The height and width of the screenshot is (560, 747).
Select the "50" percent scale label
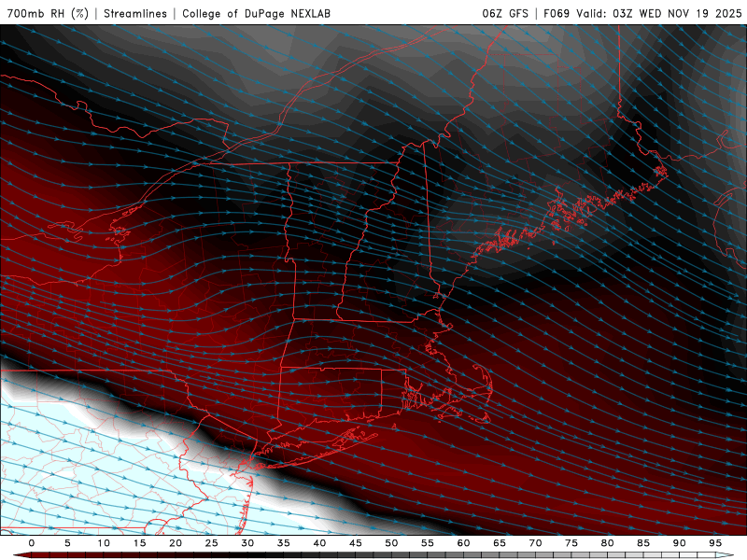click(x=391, y=543)
